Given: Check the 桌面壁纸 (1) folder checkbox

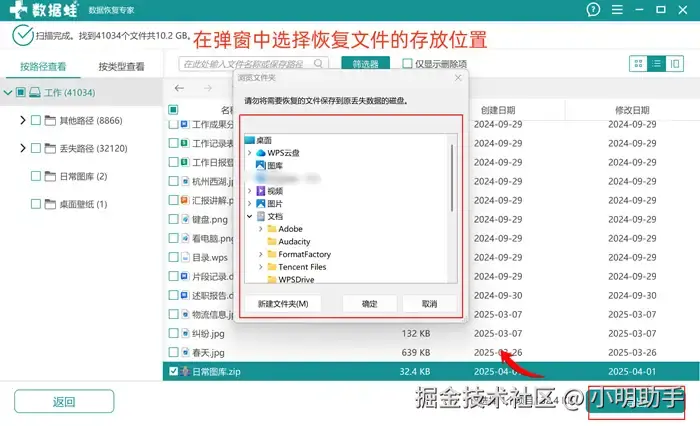Looking at the screenshot, I should (x=36, y=204).
